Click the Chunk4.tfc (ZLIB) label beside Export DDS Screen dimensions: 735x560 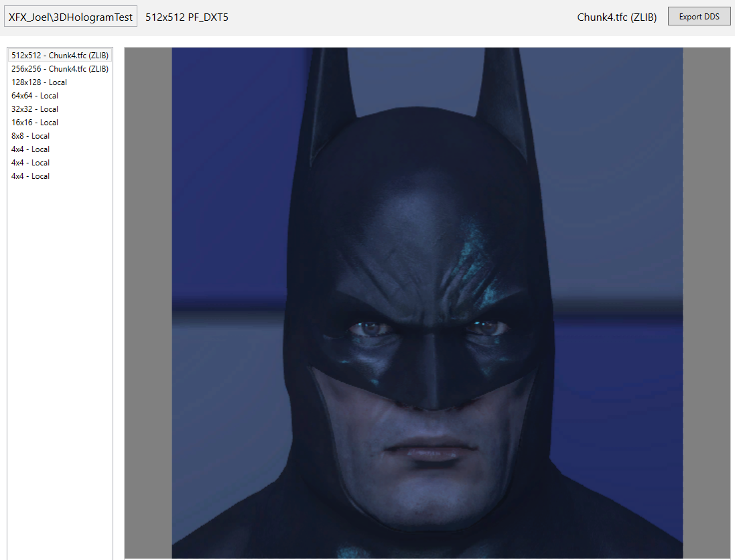[617, 17]
